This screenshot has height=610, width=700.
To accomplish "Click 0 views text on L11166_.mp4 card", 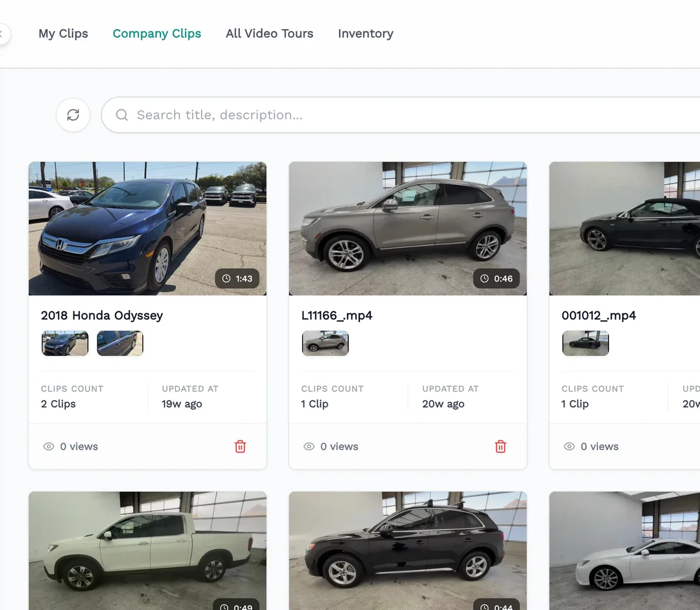I will coord(339,447).
